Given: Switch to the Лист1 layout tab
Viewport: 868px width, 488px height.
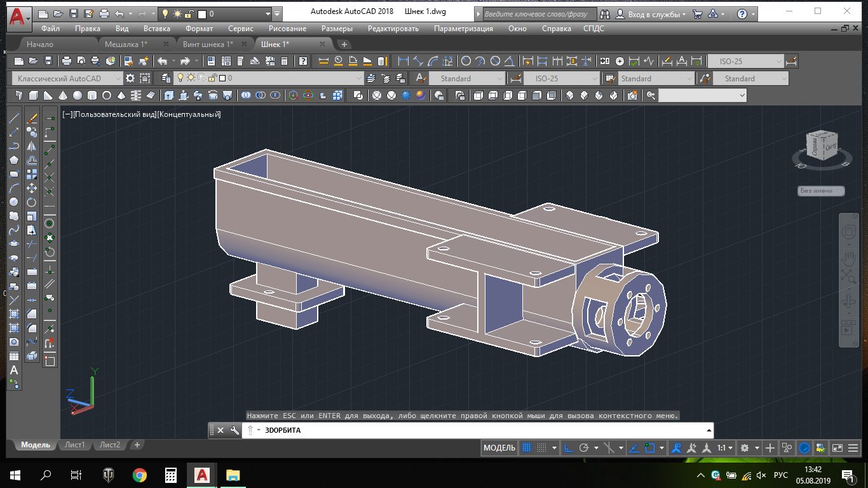Looking at the screenshot, I should coord(74,445).
